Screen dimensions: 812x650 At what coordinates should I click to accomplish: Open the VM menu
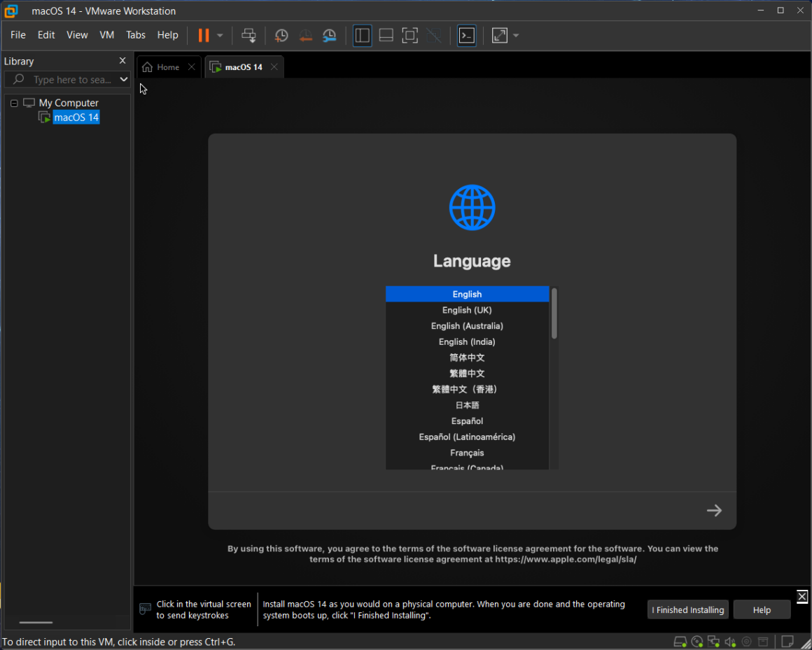pos(106,35)
